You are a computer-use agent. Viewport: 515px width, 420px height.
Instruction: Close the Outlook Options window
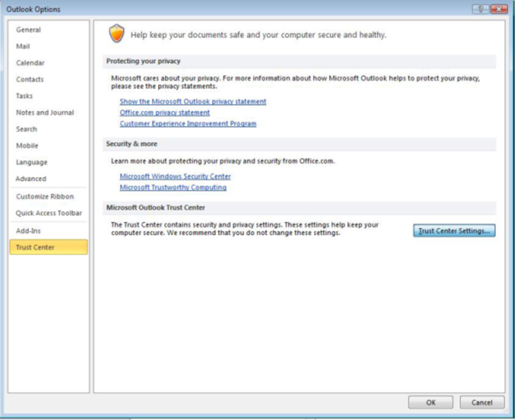[499, 9]
